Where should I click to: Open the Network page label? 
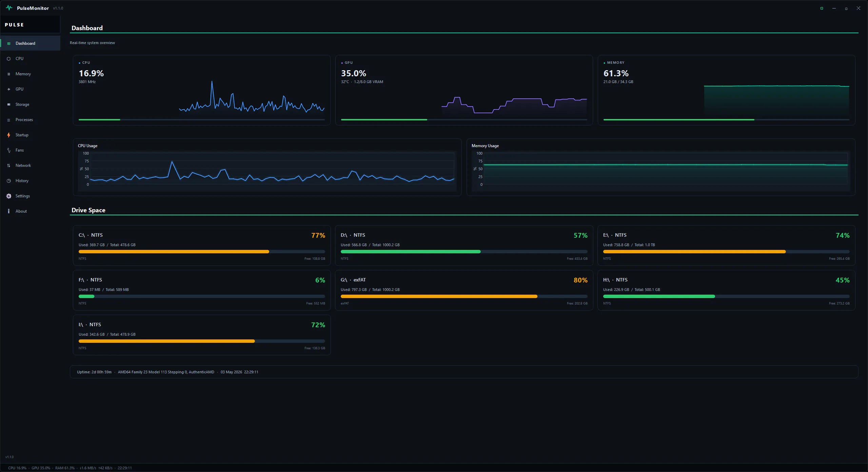[23, 165]
